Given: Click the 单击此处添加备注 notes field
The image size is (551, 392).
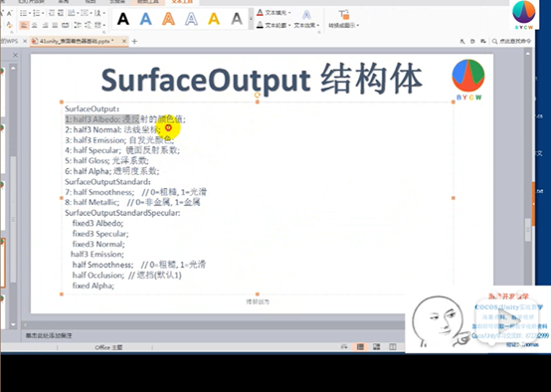Looking at the screenshot, I should [x=49, y=335].
